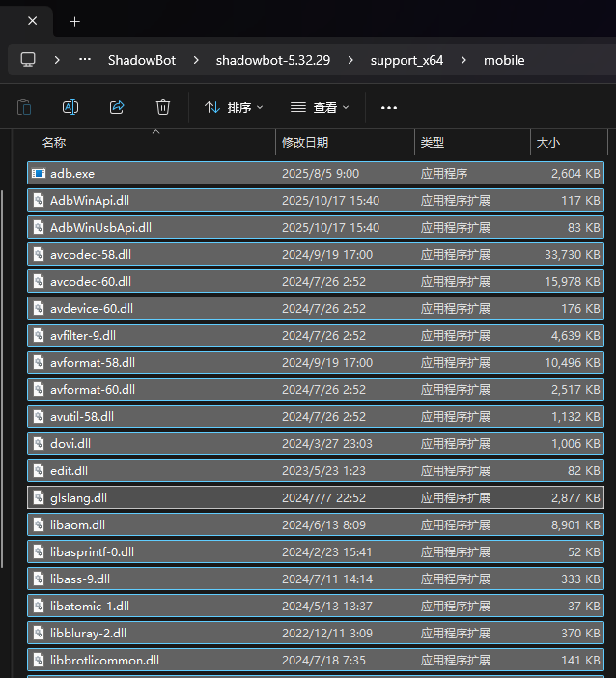Viewport: 616px width, 678px height.
Task: Click the libaom.dll file icon
Action: coord(39,524)
